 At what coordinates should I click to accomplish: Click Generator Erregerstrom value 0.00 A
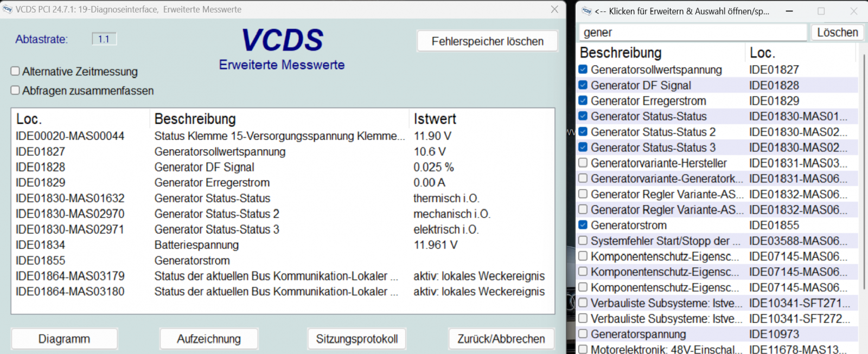pyautogui.click(x=430, y=183)
